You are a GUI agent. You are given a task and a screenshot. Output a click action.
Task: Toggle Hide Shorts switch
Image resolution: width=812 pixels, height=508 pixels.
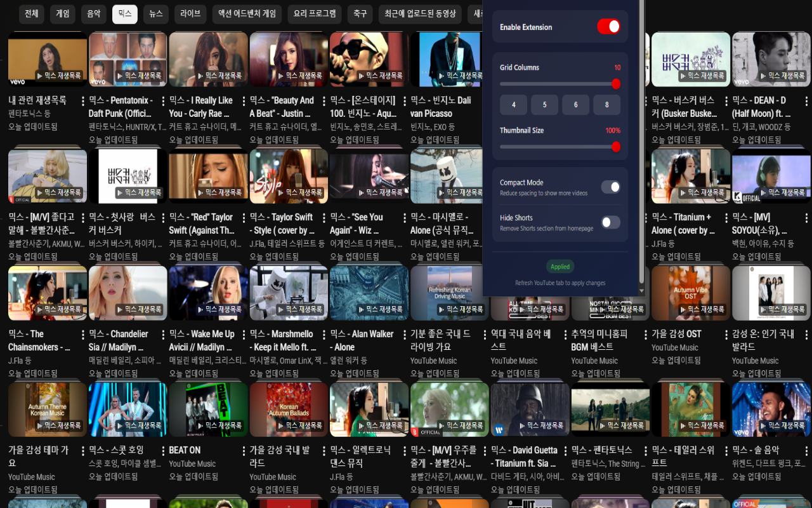[610, 222]
